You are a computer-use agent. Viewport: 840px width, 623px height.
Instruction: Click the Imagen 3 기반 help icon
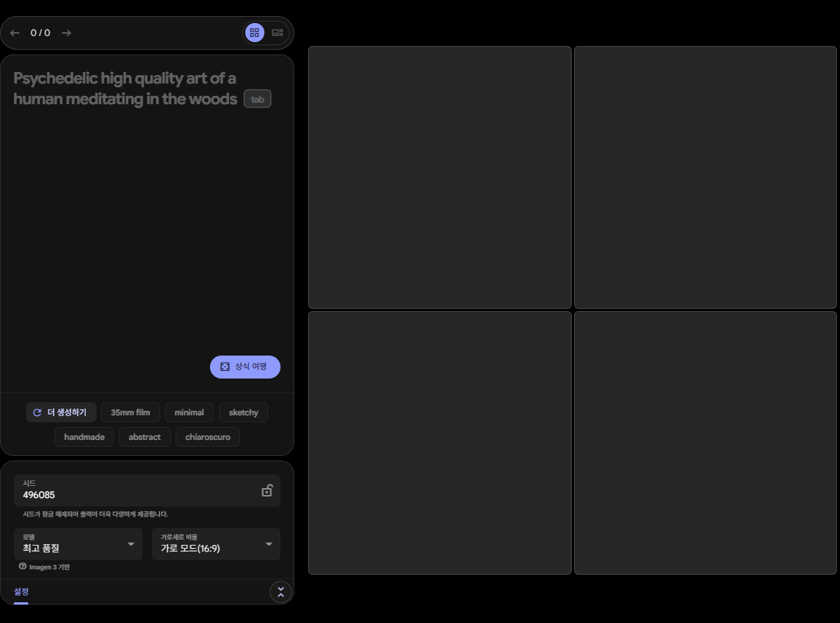tap(22, 566)
